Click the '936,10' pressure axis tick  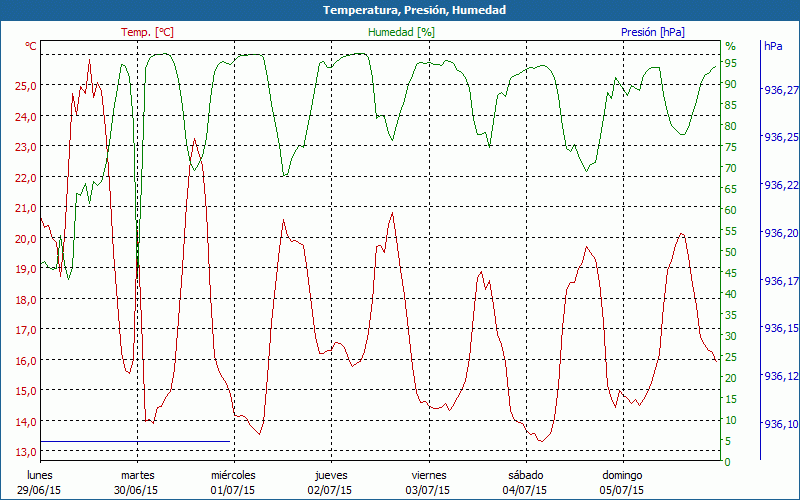(x=779, y=424)
